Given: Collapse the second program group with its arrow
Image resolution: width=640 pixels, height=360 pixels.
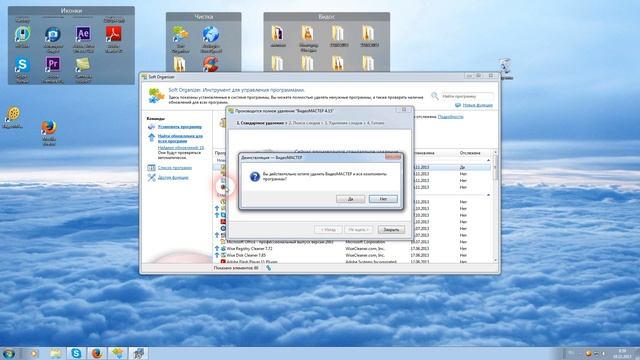Looking at the screenshot, I should coord(489,195).
